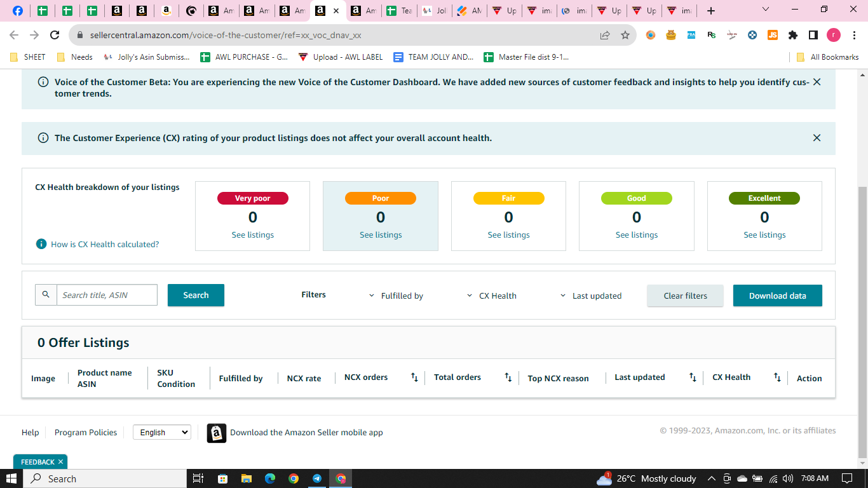868x488 pixels.
Task: Open the weather widget showing 26°C
Action: click(x=647, y=478)
